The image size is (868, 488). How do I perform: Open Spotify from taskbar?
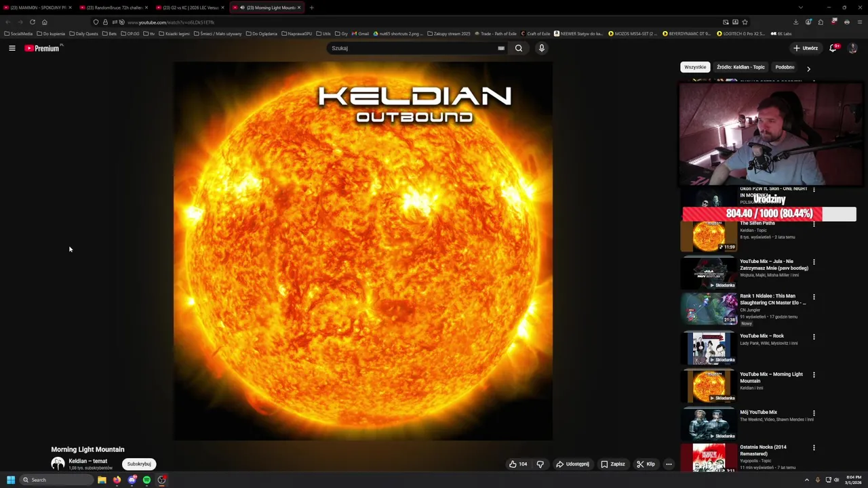coord(146,480)
